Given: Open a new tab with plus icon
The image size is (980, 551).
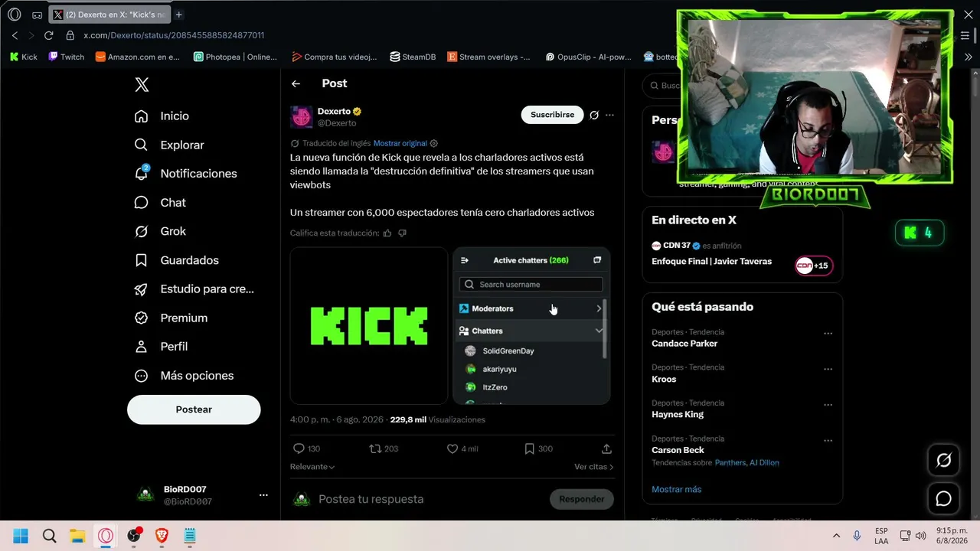Looking at the screenshot, I should pyautogui.click(x=178, y=15).
